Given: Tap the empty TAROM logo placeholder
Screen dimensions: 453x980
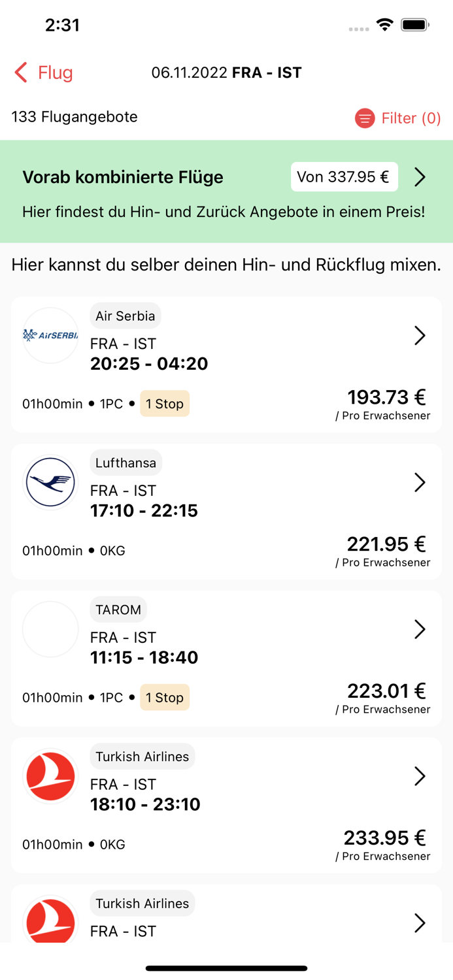Looking at the screenshot, I should pyautogui.click(x=50, y=629).
